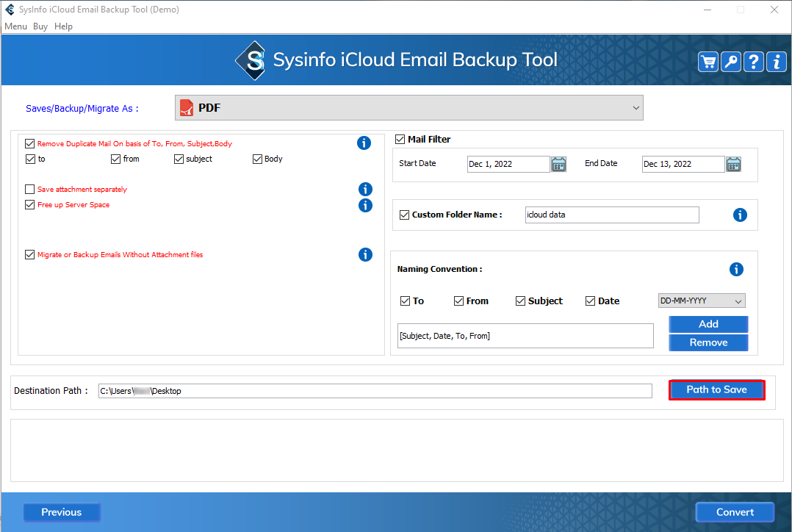This screenshot has width=792, height=532.
Task: Click the Path to Save button
Action: coord(716,390)
